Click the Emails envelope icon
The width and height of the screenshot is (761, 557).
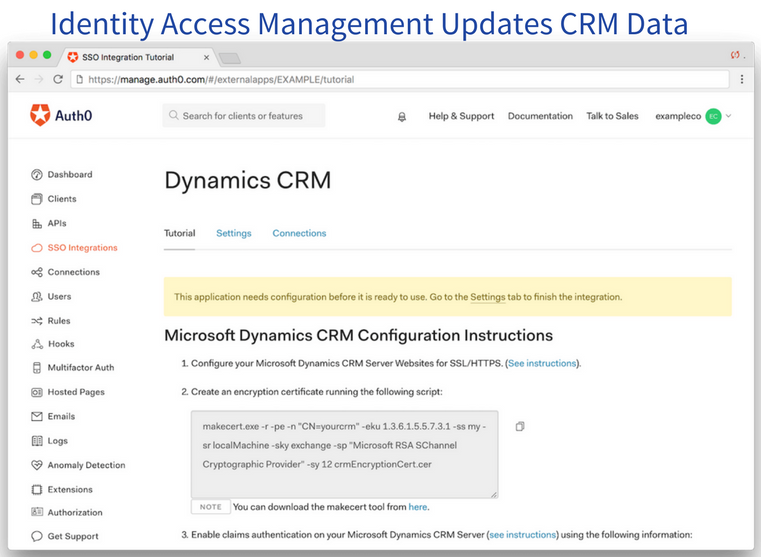37,416
